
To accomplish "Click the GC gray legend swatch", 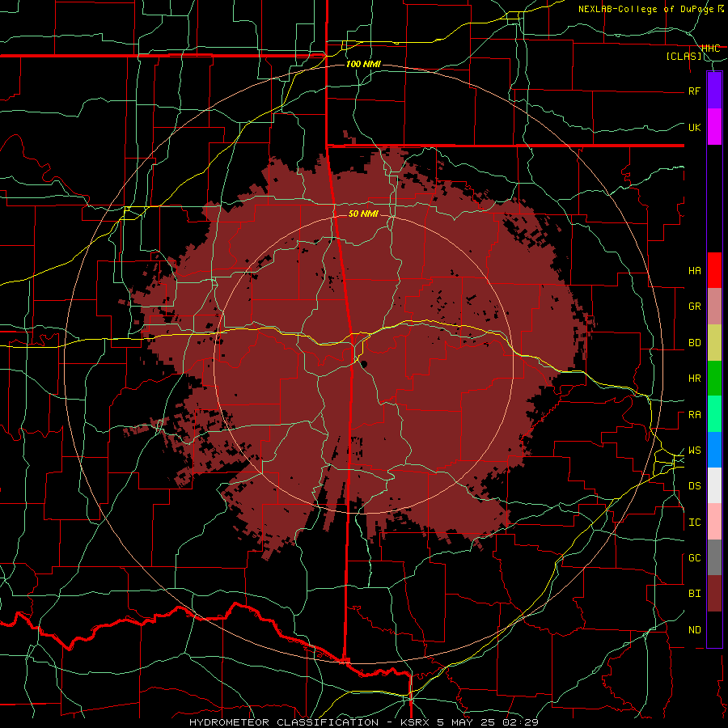I will coord(714,557).
